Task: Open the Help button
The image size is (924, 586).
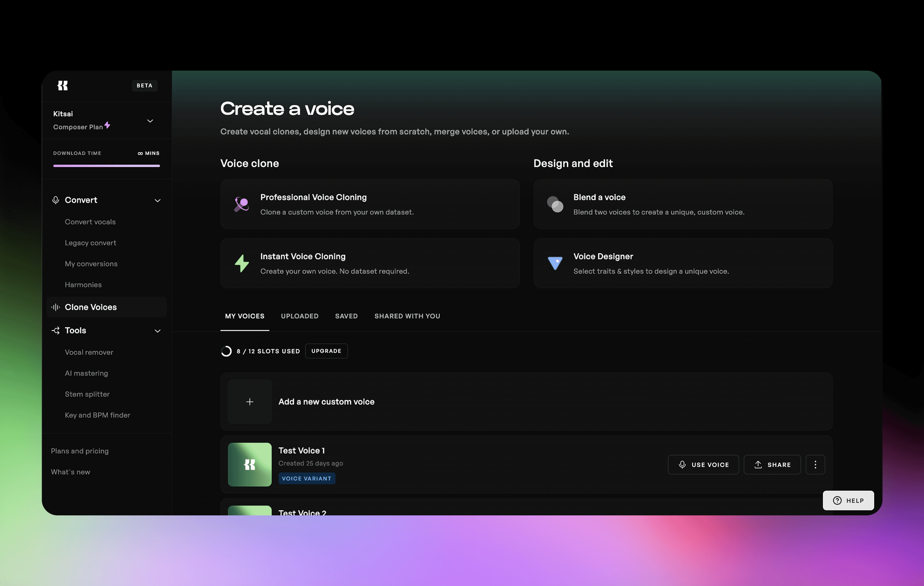Action: (x=848, y=500)
